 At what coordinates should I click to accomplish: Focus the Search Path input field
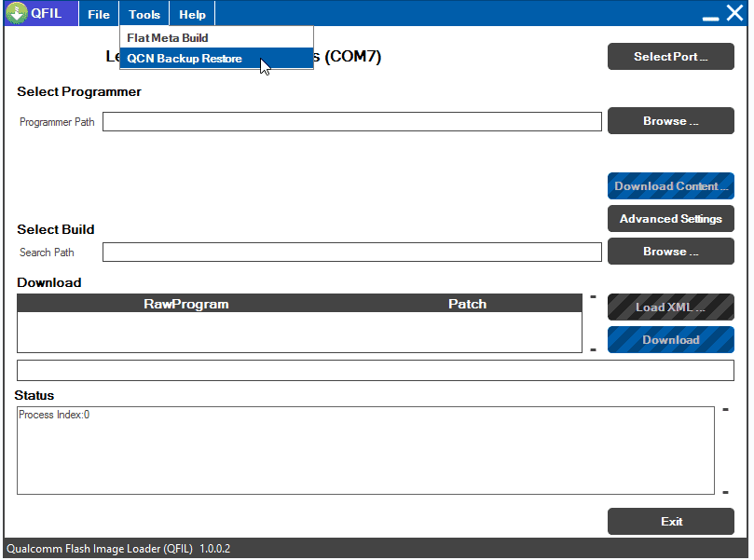[x=352, y=252]
